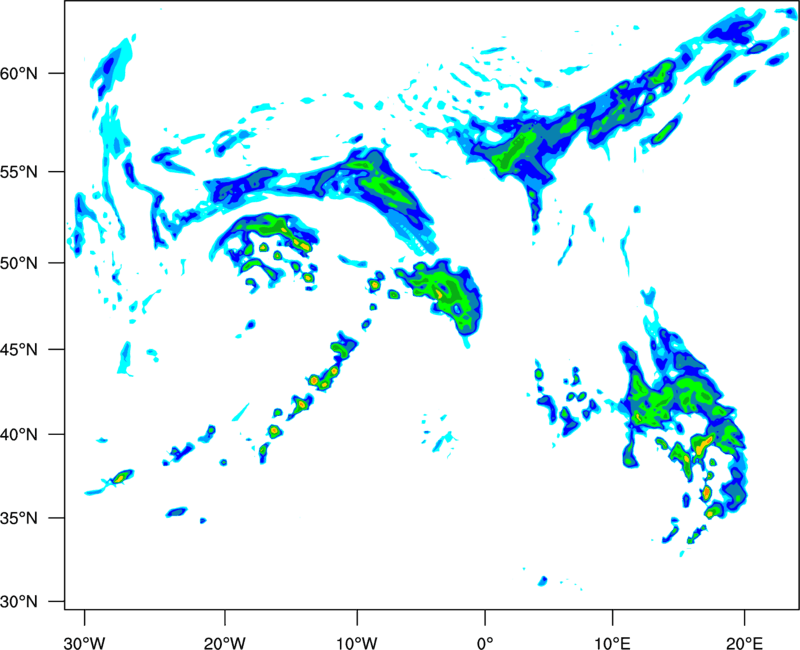This screenshot has width=800, height=650.
Task: Click the 30°N latitude label
Action: (x=19, y=602)
